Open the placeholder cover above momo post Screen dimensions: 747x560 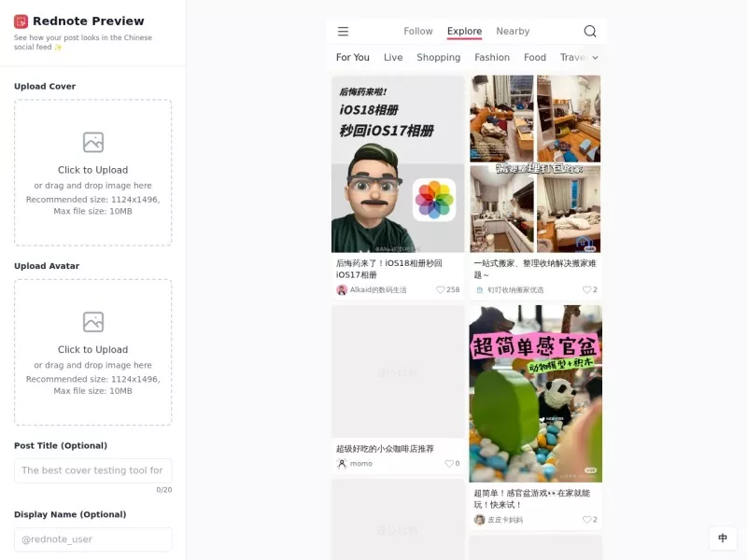click(x=398, y=371)
